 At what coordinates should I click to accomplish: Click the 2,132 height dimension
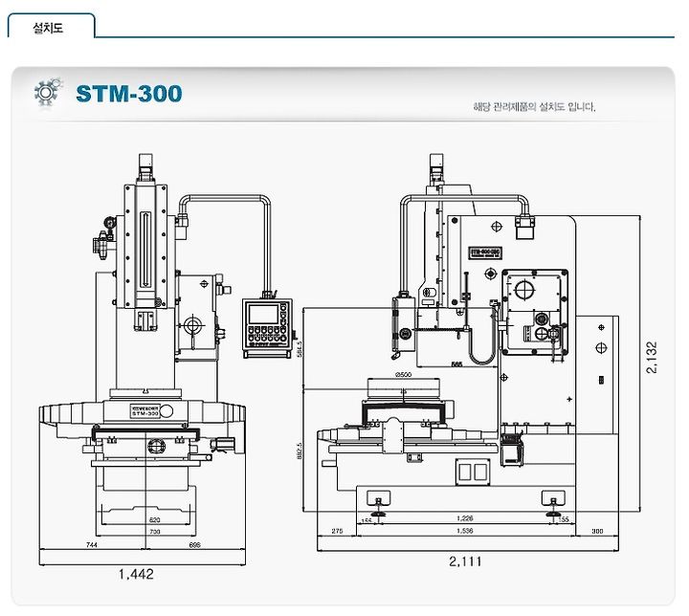coord(652,357)
